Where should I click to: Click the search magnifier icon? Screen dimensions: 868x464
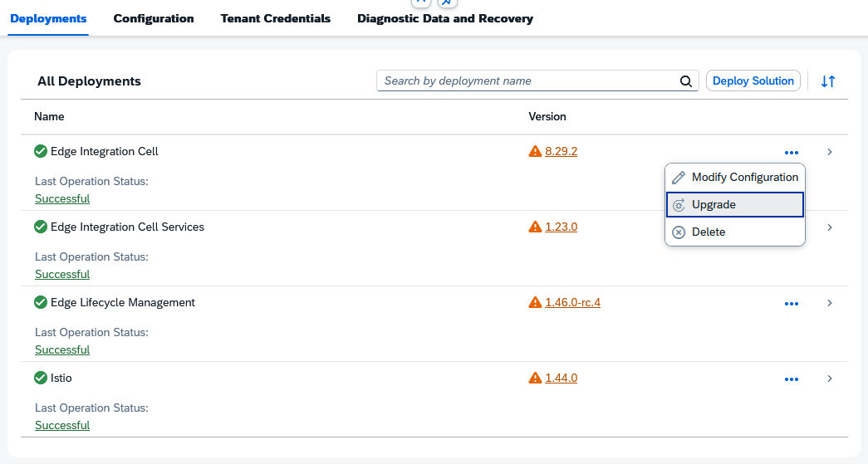click(x=686, y=81)
